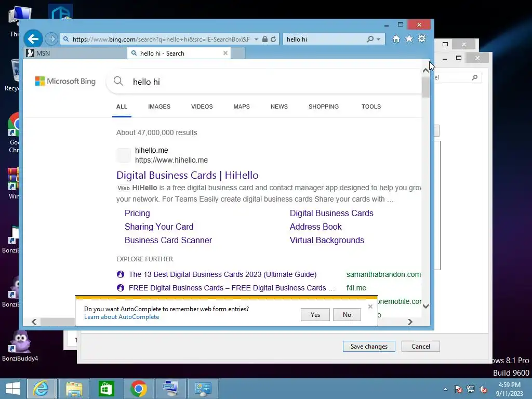532x399 pixels.
Task: Click the lock security icon in address bar
Action: coord(264,39)
